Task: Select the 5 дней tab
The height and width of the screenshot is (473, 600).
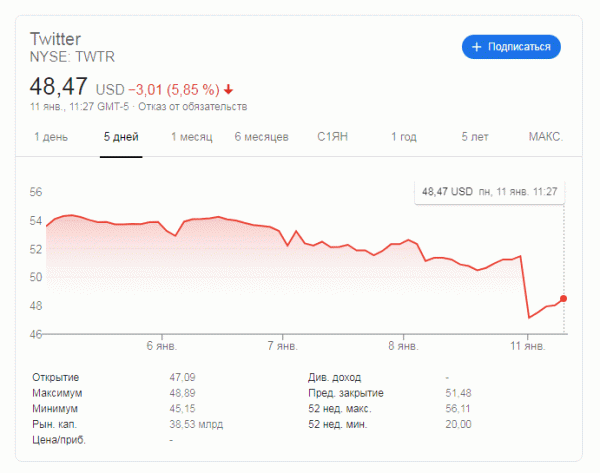Action: (x=121, y=136)
